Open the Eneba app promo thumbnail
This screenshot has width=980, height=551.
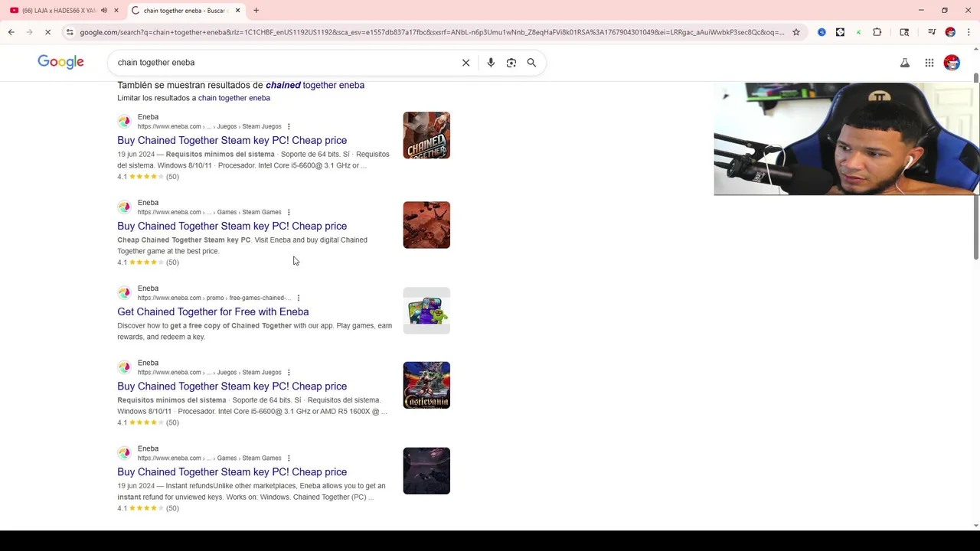point(426,311)
